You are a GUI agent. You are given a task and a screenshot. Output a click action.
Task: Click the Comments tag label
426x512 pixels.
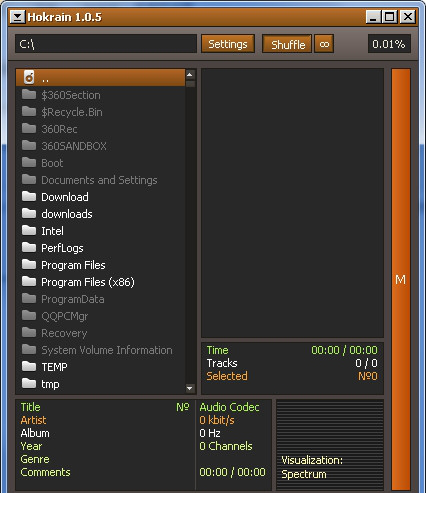pyautogui.click(x=45, y=472)
